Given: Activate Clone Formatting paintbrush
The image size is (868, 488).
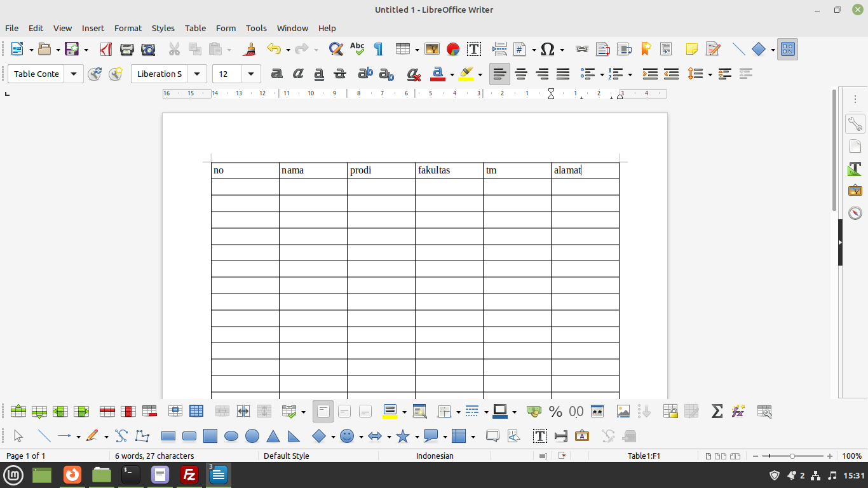Looking at the screenshot, I should (x=250, y=49).
